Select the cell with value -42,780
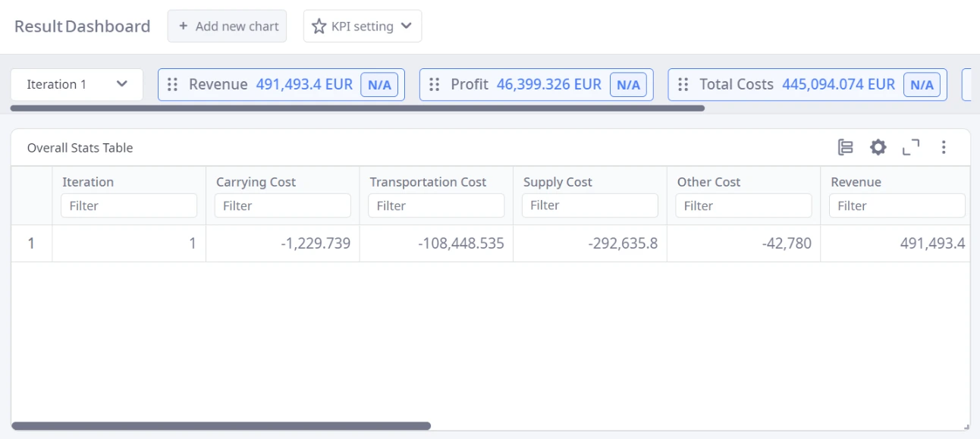This screenshot has height=439, width=980. pyautogui.click(x=744, y=243)
